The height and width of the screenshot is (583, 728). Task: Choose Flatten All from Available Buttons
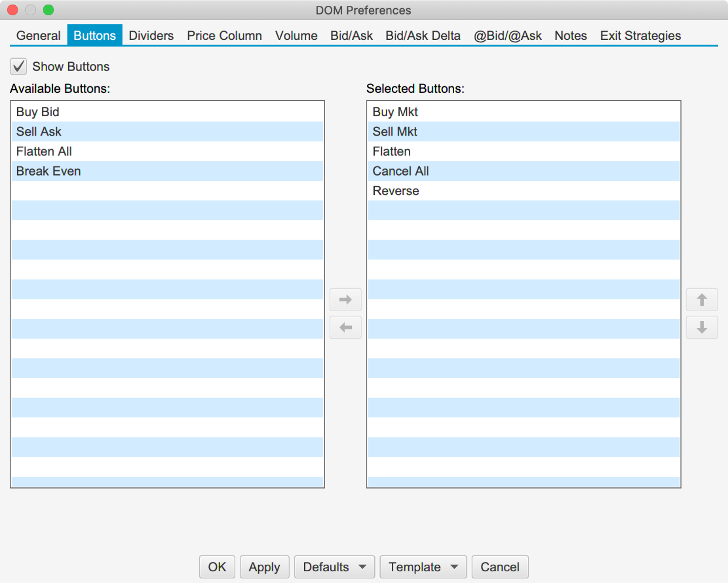pyautogui.click(x=44, y=151)
